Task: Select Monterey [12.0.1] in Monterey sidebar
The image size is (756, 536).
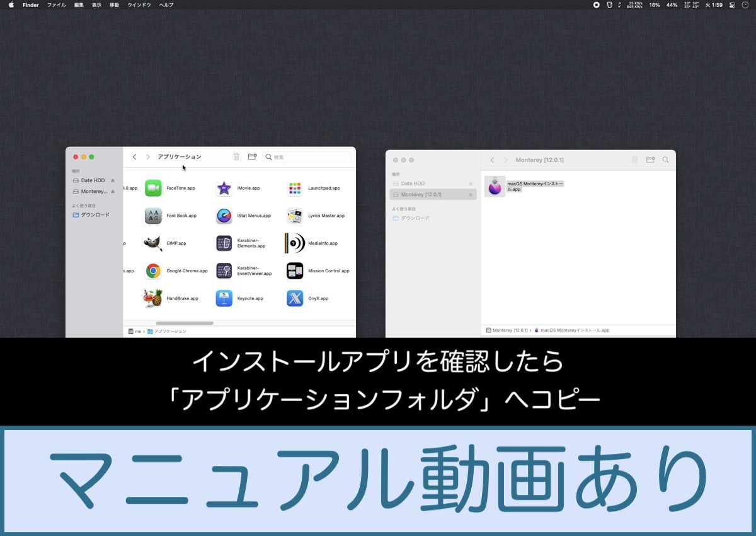Action: (433, 195)
